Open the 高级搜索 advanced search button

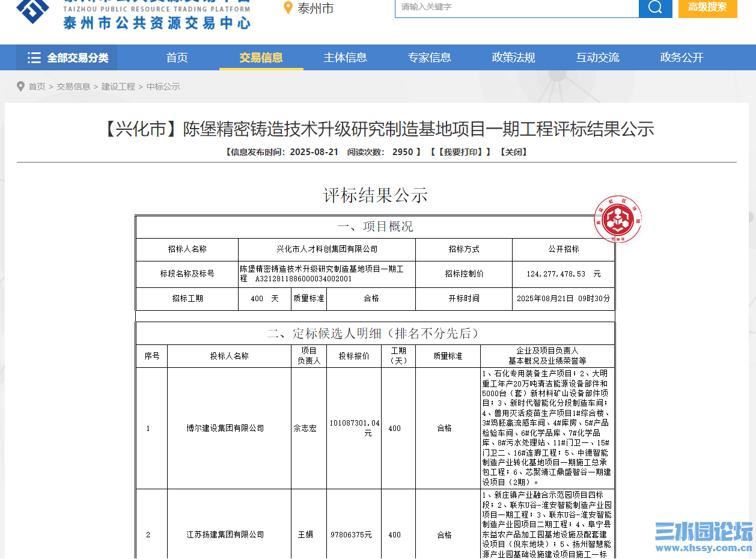(707, 7)
